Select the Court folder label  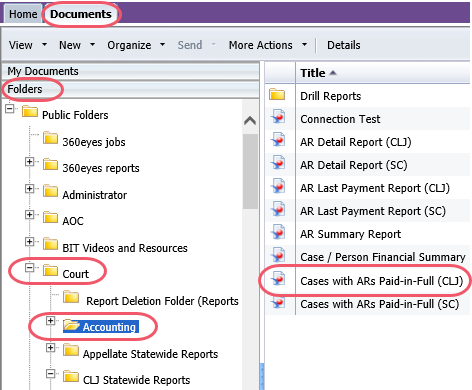[x=76, y=274]
